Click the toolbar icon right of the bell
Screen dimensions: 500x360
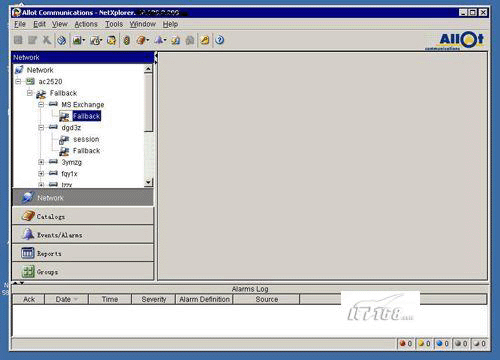click(x=175, y=40)
